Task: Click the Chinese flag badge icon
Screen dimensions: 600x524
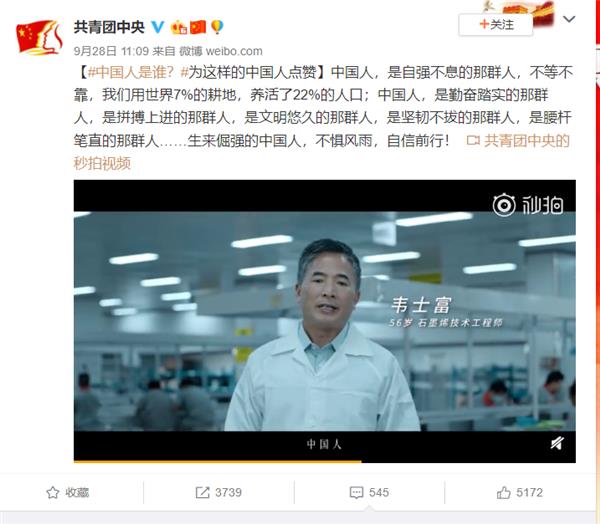Action: click(198, 27)
